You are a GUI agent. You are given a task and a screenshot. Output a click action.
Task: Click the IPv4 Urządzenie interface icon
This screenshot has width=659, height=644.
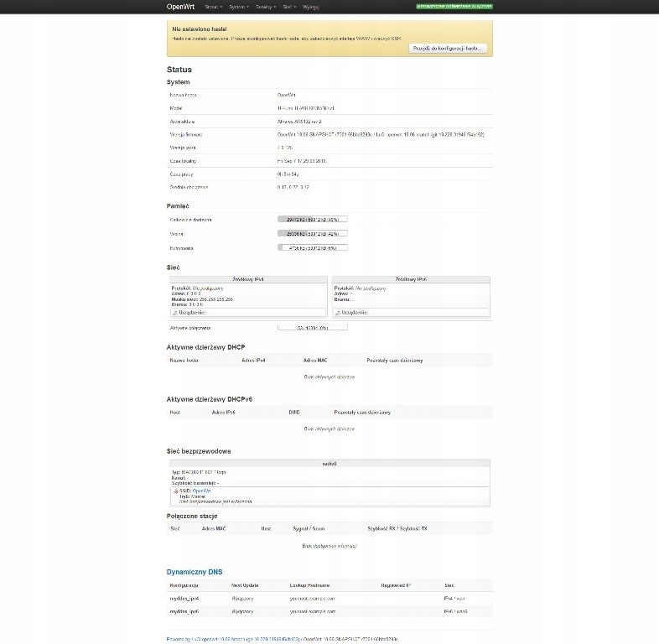point(175,313)
